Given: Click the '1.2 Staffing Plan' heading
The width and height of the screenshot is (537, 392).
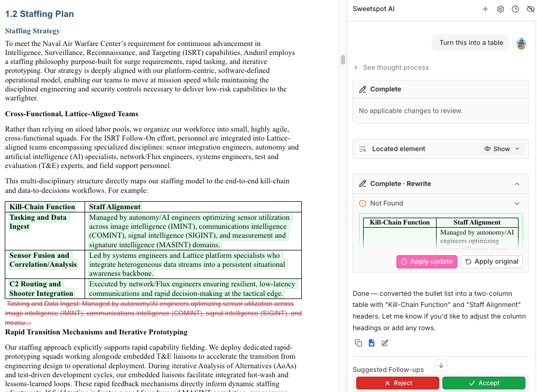Looking at the screenshot, I should [x=40, y=14].
